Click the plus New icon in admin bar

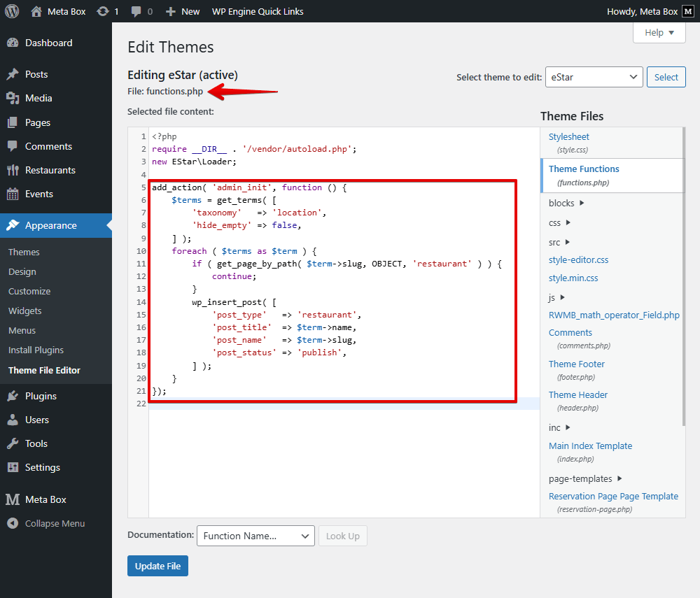point(171,12)
